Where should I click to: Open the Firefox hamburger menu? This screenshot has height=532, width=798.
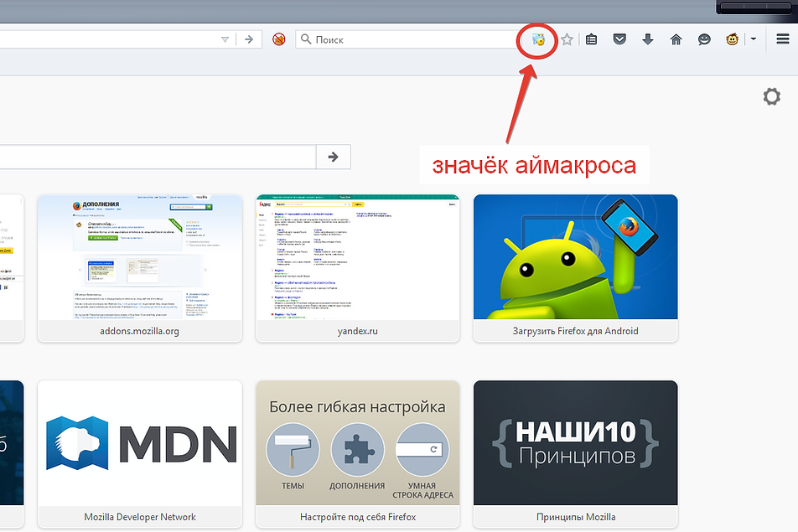coord(783,39)
